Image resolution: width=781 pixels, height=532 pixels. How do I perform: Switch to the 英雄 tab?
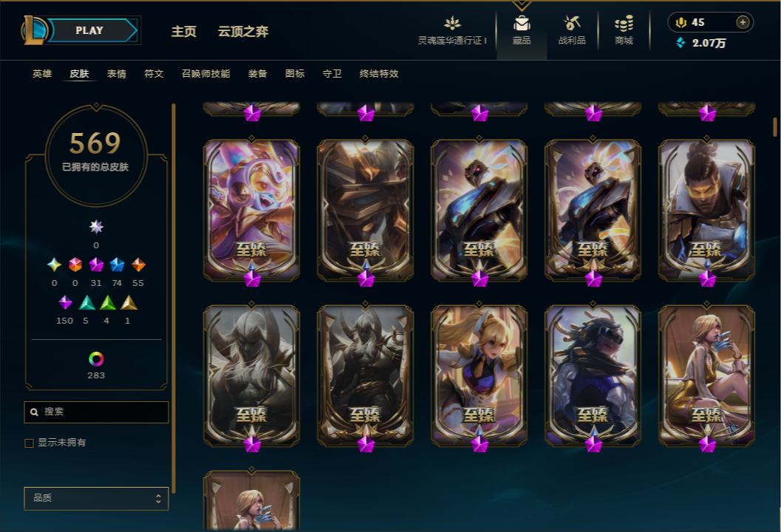point(42,74)
